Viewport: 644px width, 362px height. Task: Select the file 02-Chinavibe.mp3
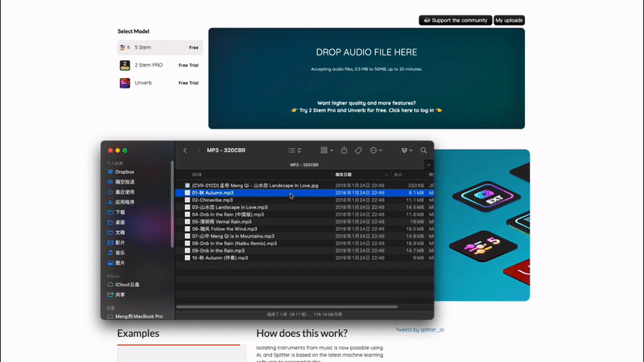pos(214,200)
